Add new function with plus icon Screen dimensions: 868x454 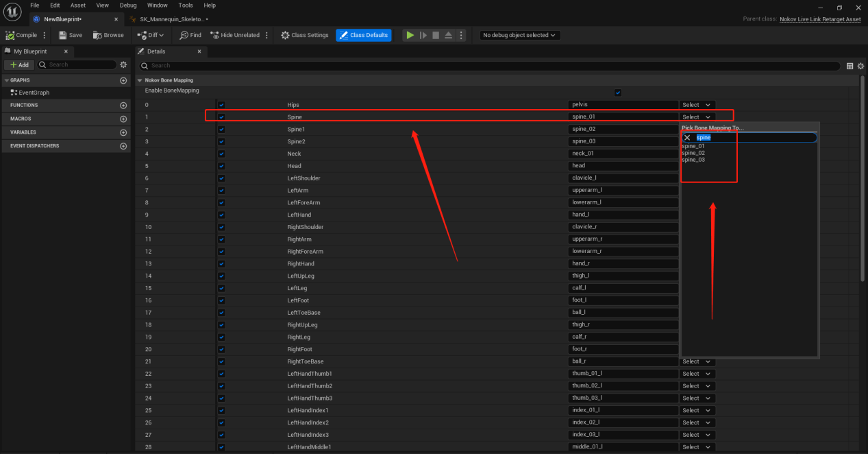pos(123,106)
